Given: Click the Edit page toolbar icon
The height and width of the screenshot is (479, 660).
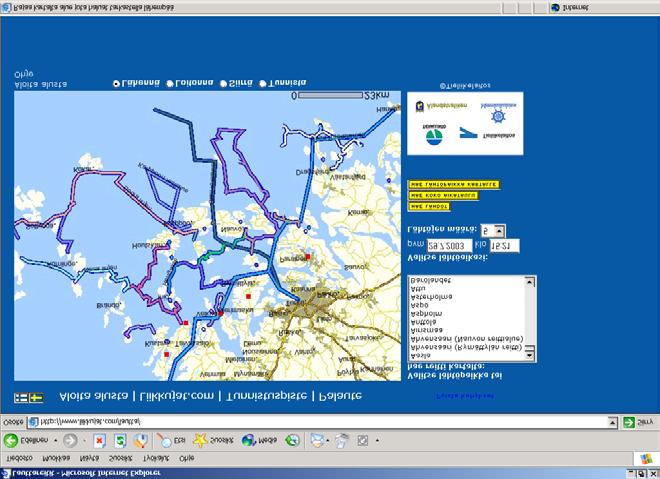Looking at the screenshot, I should point(362,441).
